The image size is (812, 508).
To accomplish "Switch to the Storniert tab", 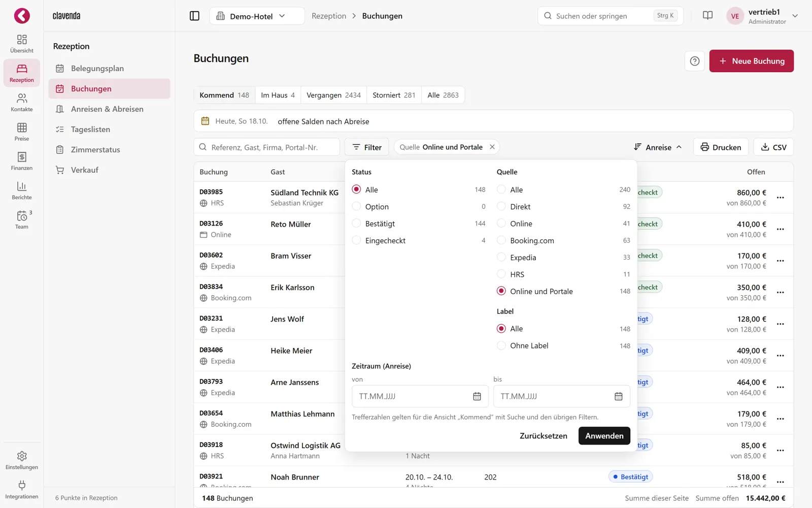I will point(394,95).
